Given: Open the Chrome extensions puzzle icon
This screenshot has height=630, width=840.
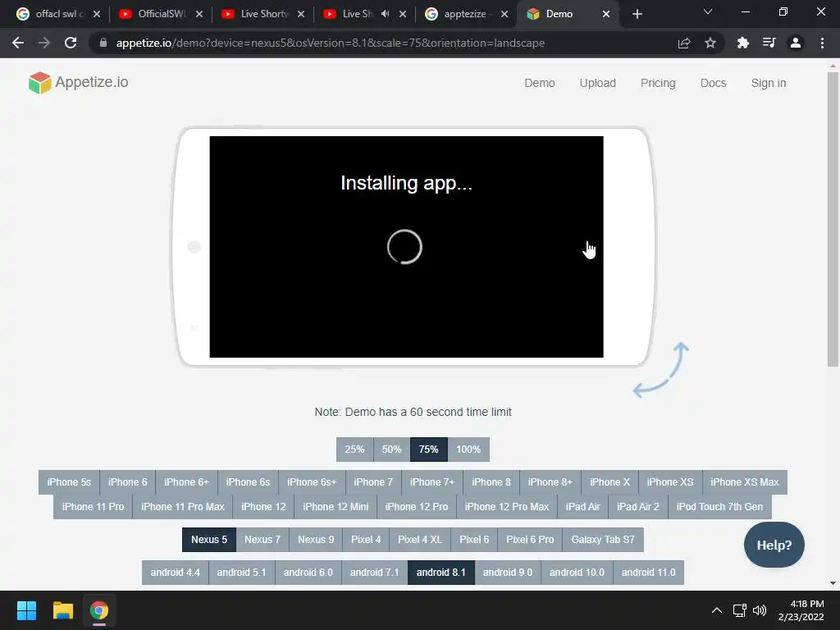Looking at the screenshot, I should pos(742,43).
